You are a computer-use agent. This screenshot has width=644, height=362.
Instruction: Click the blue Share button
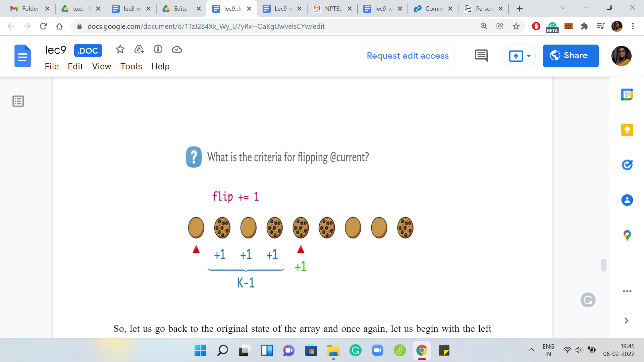tap(571, 56)
